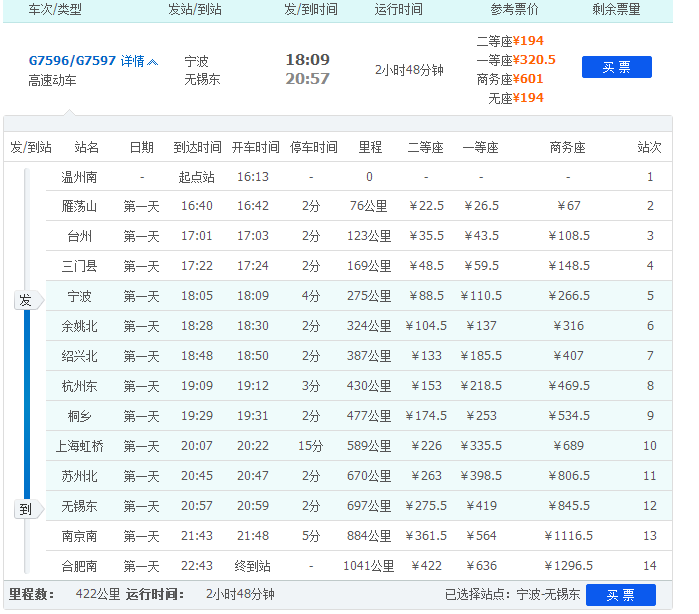Click the ¥275.5 second class fare for 无锡东

[426, 506]
